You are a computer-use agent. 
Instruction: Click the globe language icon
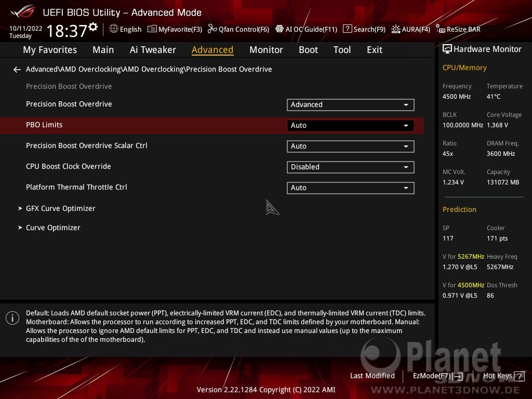[x=114, y=29]
